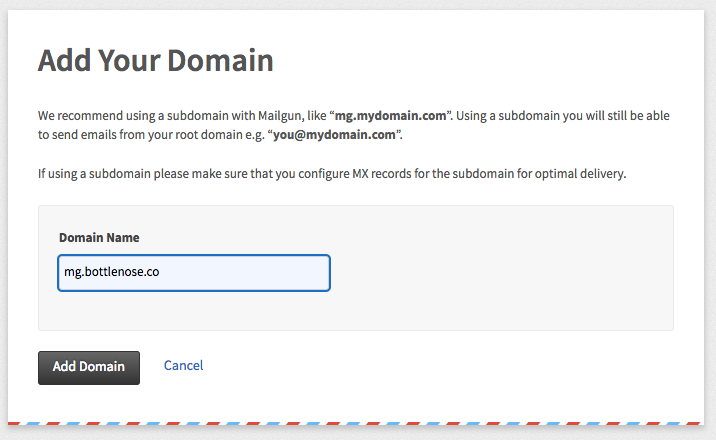This screenshot has height=440, width=716.
Task: Cancel adding the domain
Action: tap(184, 365)
